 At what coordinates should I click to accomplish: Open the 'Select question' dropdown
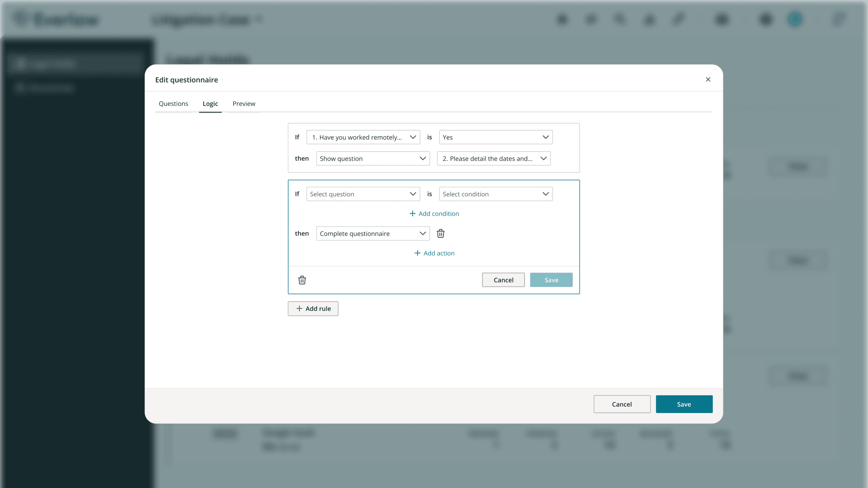point(363,194)
